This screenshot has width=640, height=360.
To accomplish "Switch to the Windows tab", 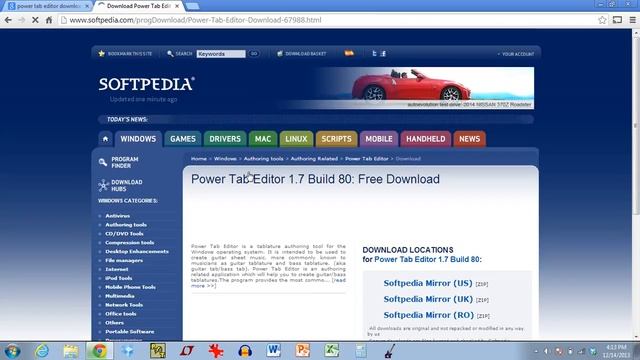I will point(138,139).
